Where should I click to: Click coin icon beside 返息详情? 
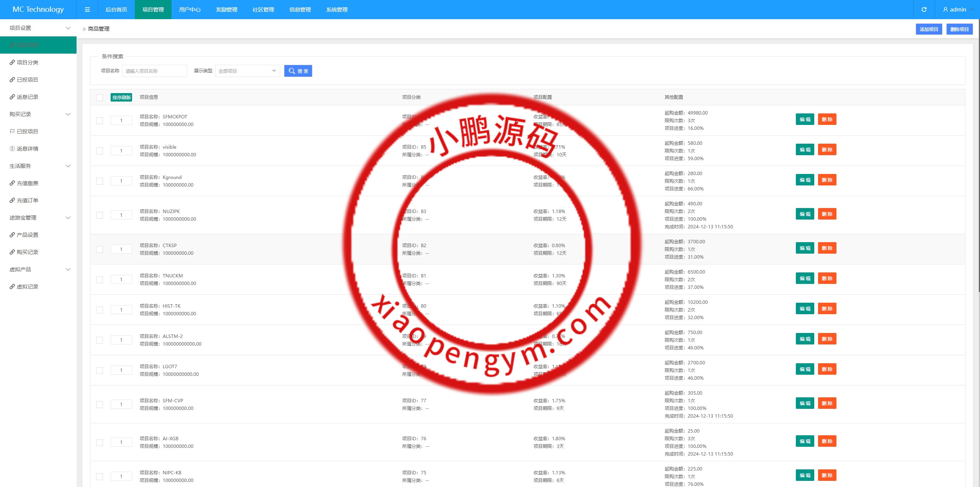coord(12,149)
